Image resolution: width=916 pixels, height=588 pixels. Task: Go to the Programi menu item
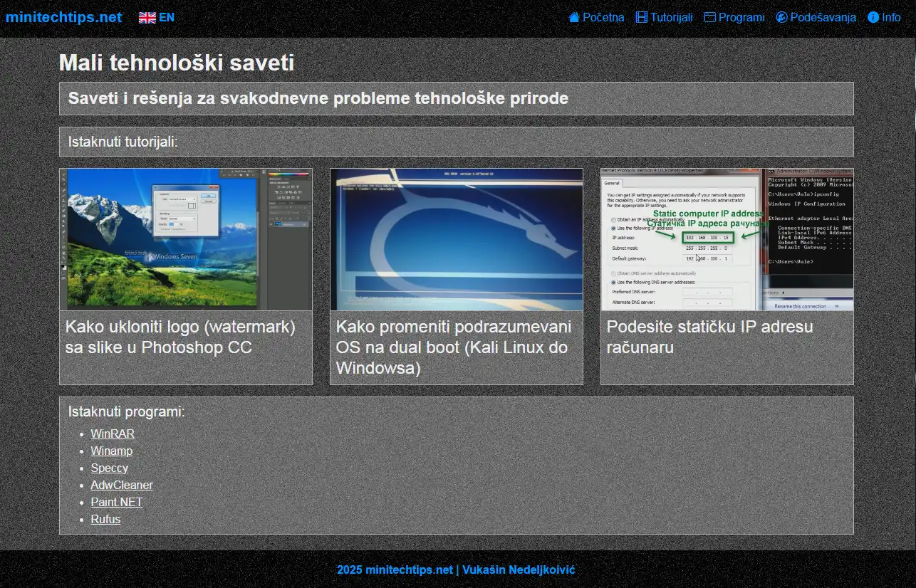741,18
